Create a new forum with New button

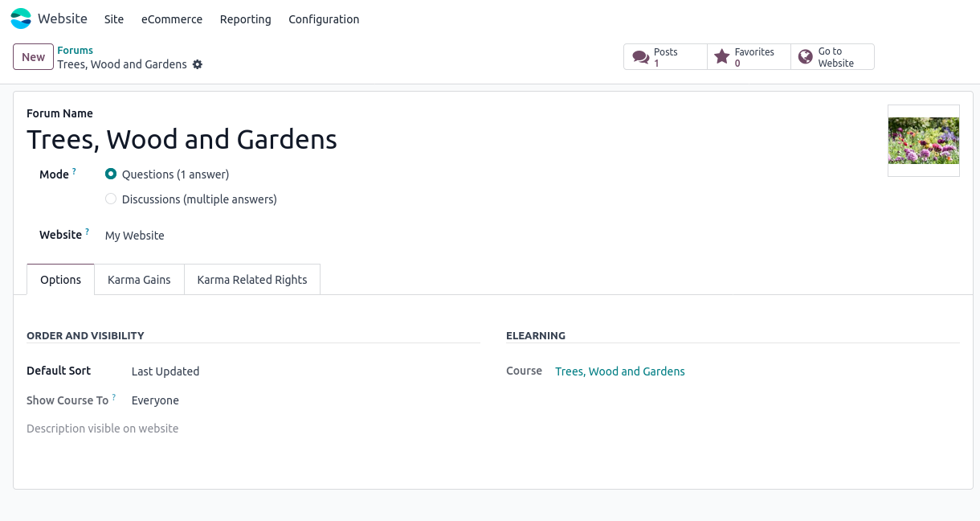(33, 57)
